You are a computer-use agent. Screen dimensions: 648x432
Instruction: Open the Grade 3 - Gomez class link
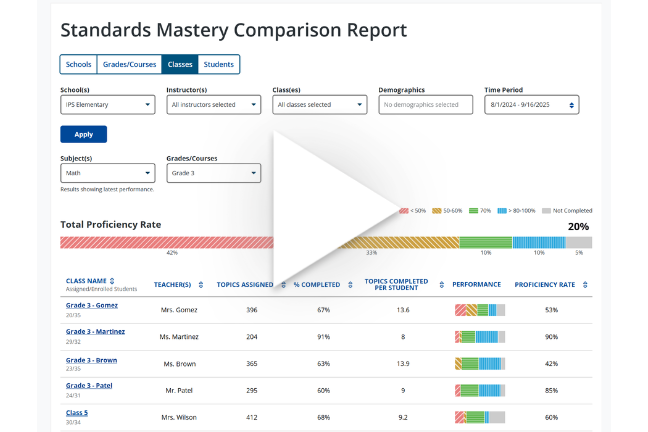pos(91,304)
